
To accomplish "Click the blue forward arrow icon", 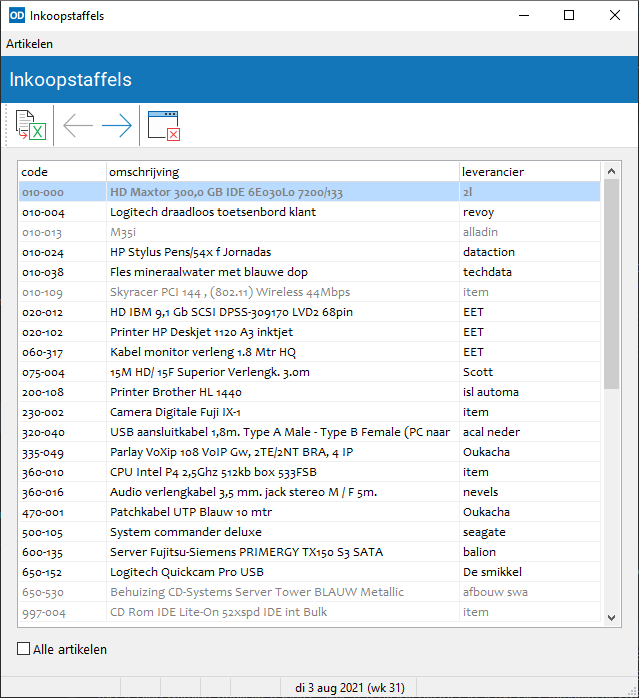I will (x=117, y=126).
